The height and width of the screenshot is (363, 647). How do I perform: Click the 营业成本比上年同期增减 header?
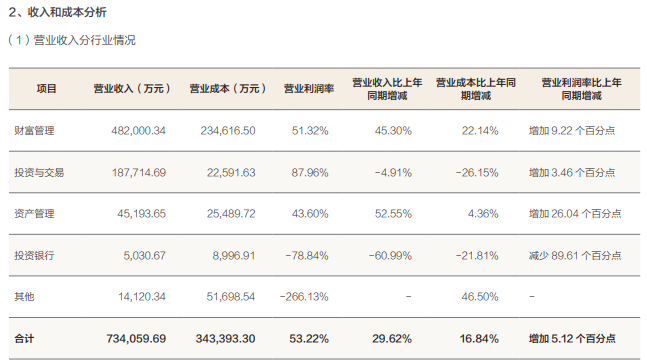tap(476, 89)
